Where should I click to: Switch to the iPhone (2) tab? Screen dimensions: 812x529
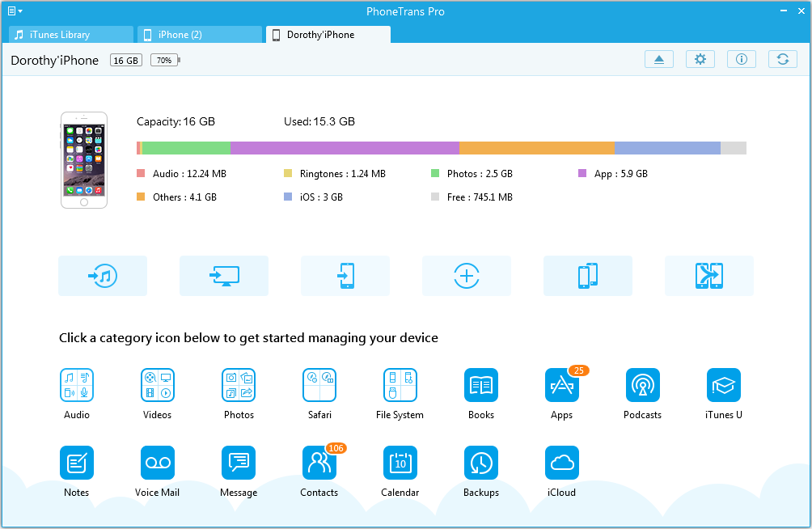pyautogui.click(x=200, y=35)
